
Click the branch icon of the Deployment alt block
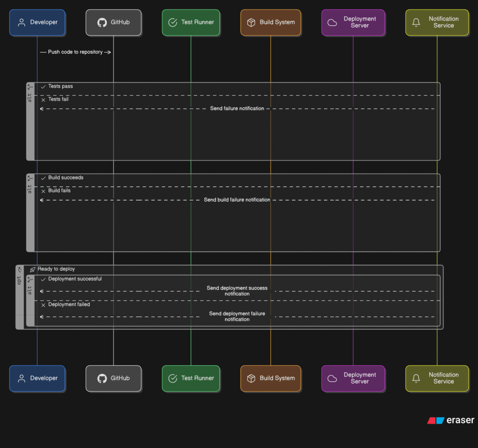[30, 279]
